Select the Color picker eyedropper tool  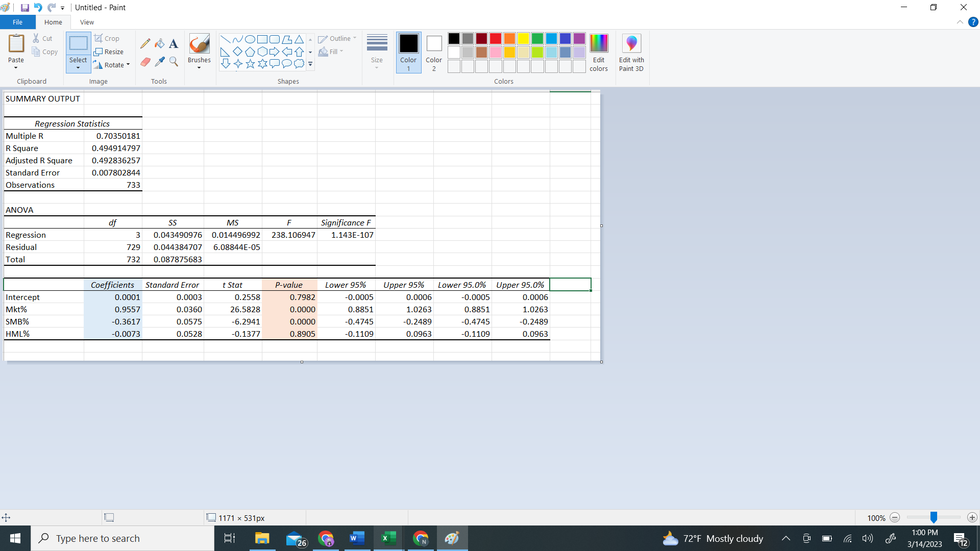coord(160,62)
